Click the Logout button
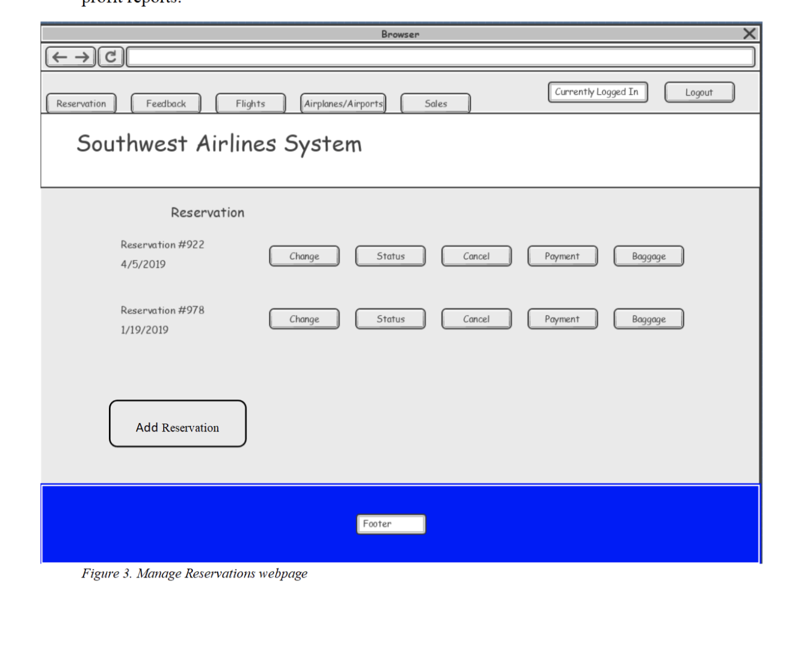This screenshot has width=812, height=656. coord(699,91)
